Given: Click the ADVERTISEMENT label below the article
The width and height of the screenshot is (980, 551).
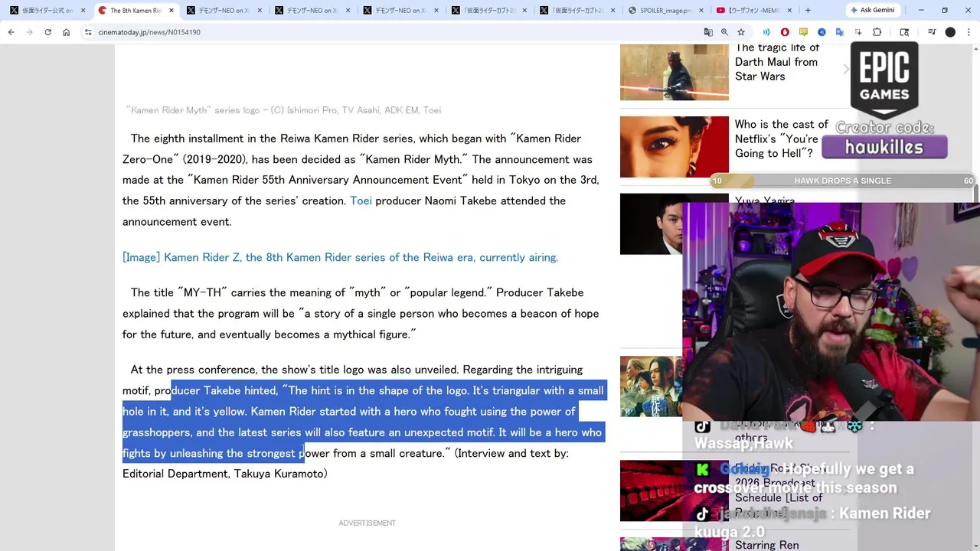Looking at the screenshot, I should (367, 523).
